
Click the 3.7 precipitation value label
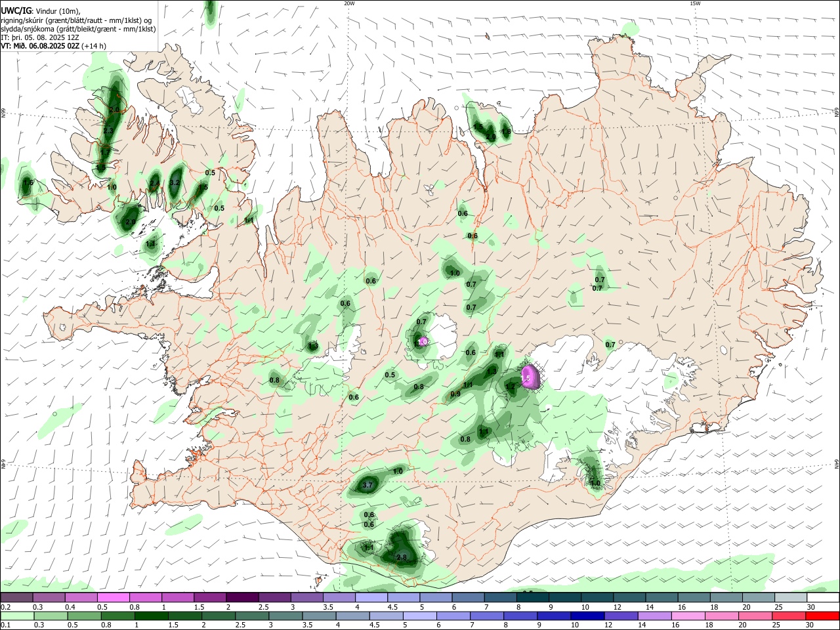click(x=367, y=485)
